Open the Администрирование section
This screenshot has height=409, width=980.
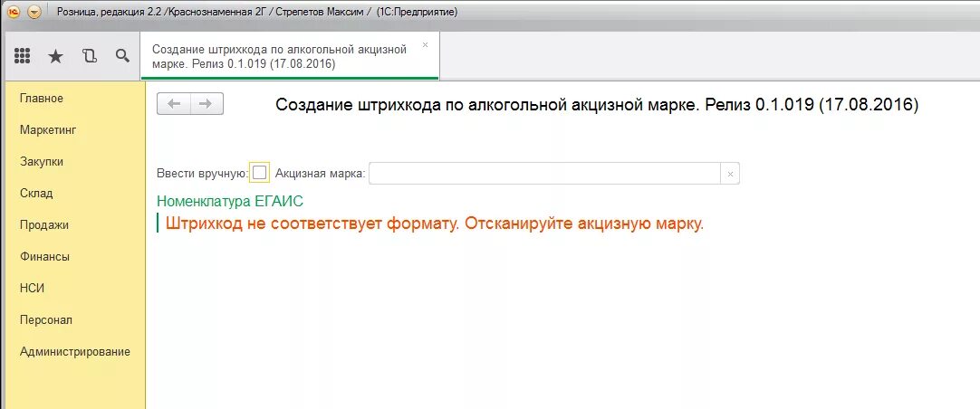(x=75, y=352)
